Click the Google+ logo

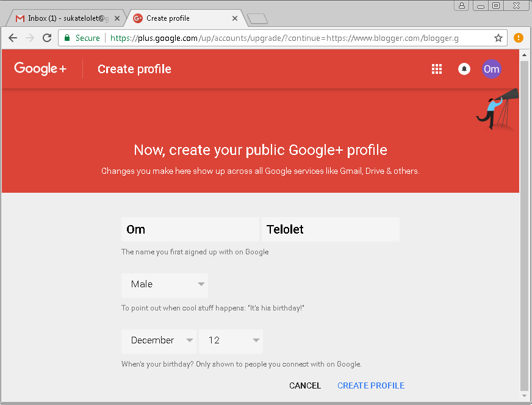click(x=40, y=69)
